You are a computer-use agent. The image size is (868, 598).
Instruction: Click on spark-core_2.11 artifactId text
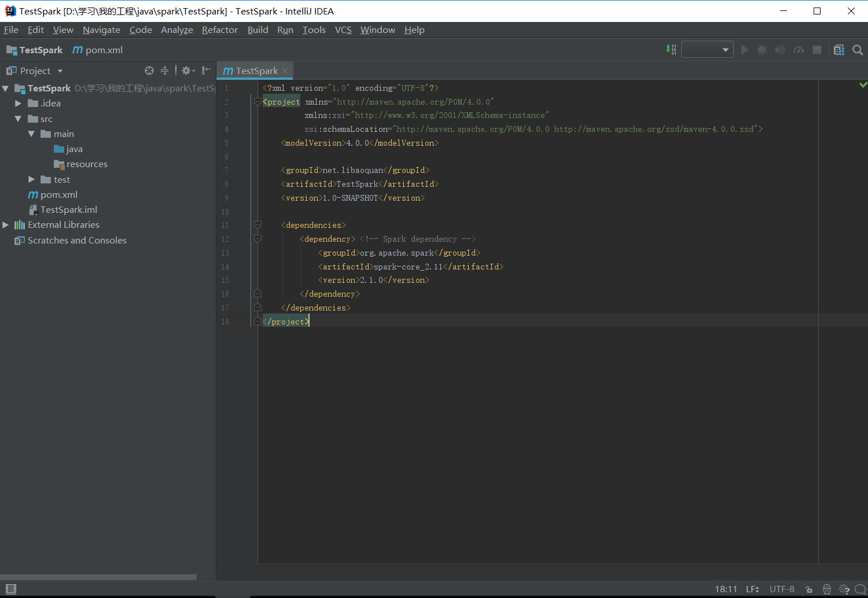[x=409, y=267]
